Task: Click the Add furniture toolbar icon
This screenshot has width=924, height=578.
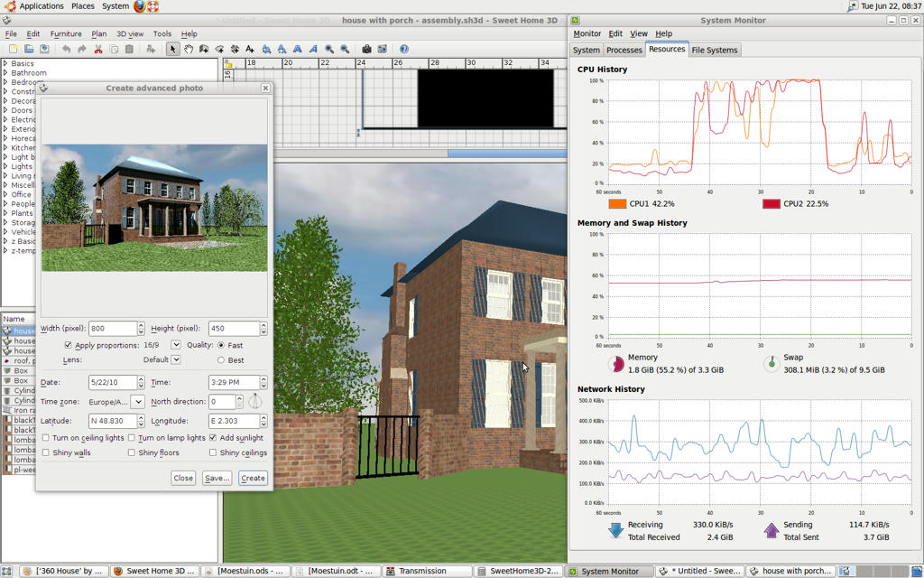Action: point(151,49)
